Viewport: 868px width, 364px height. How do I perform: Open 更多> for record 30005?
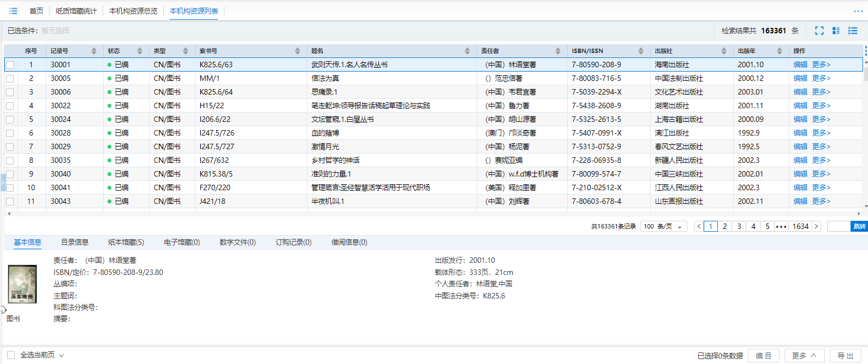821,78
